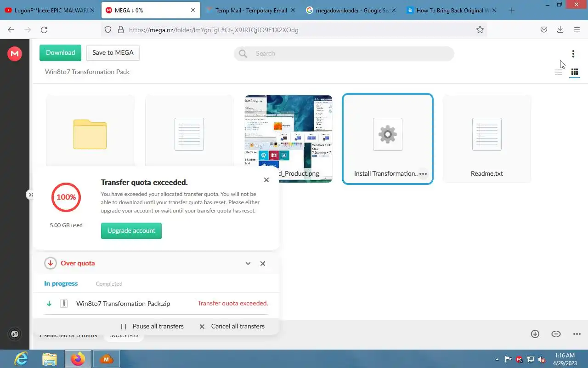Viewport: 588px width, 368px height.
Task: Open the MEGA logo home icon
Action: click(15, 54)
